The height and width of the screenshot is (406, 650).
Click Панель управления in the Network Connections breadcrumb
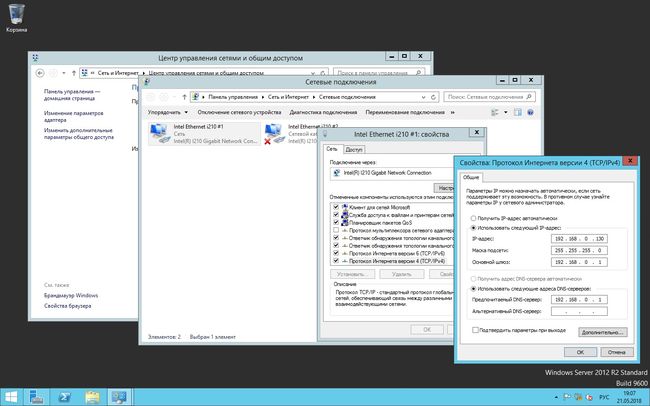[233, 97]
